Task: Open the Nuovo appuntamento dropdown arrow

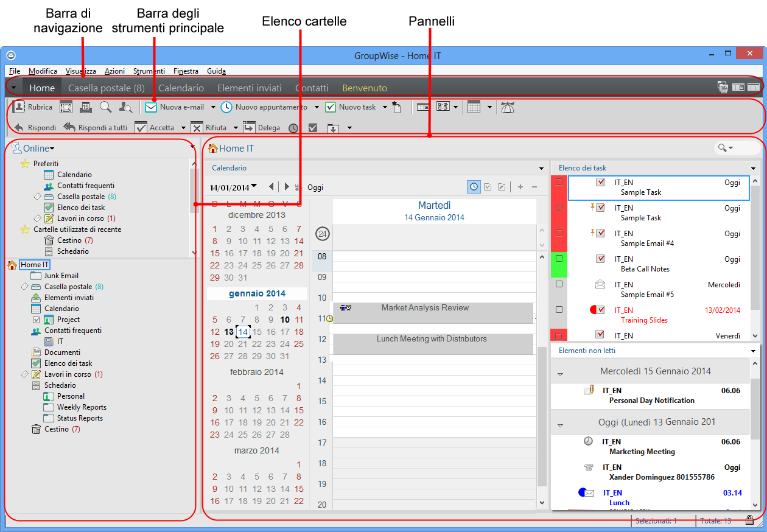Action: (317, 107)
